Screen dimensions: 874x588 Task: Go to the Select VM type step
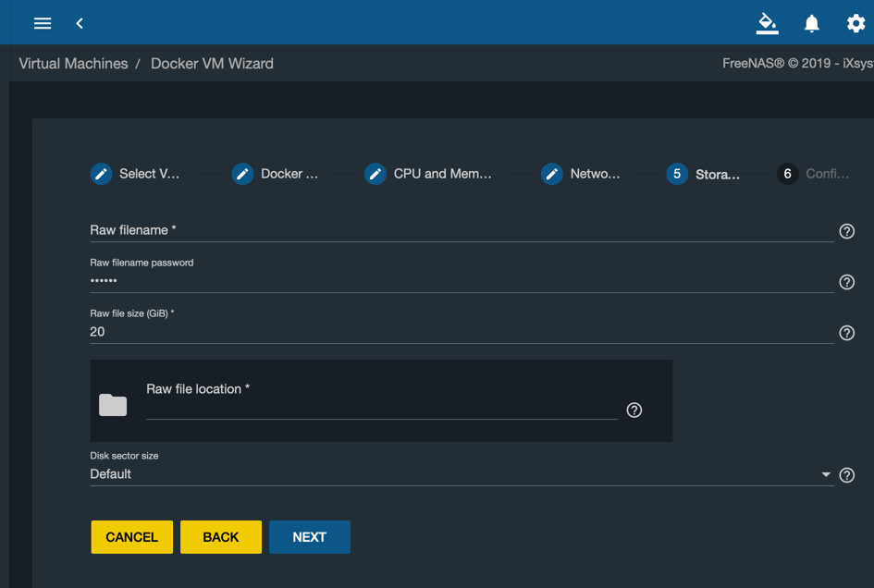click(x=135, y=174)
